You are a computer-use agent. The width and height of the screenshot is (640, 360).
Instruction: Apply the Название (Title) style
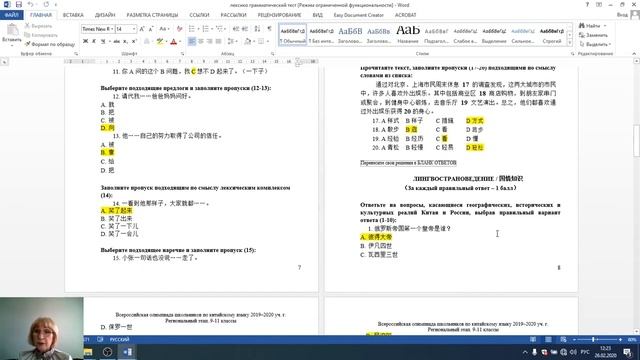(408, 35)
